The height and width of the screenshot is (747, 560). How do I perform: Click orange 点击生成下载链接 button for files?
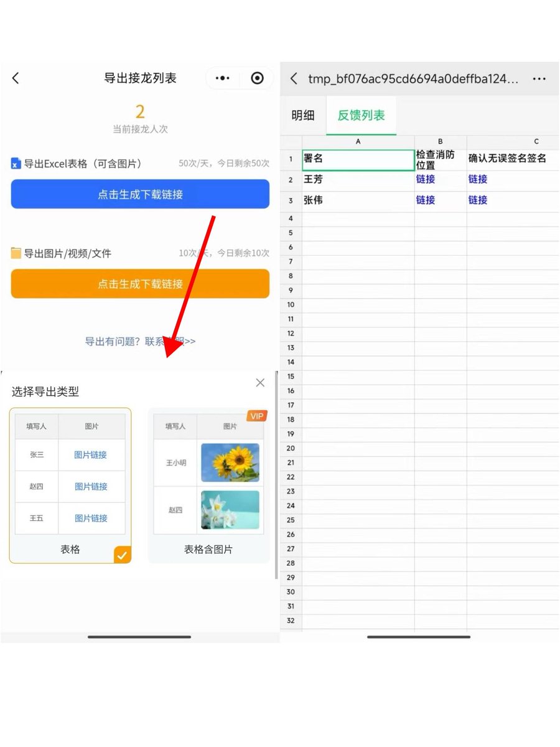coord(140,284)
